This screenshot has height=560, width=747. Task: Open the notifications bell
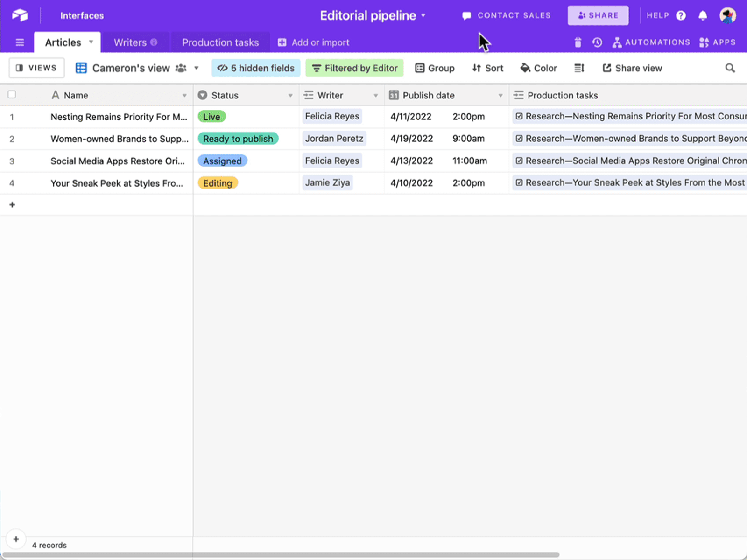coord(702,15)
